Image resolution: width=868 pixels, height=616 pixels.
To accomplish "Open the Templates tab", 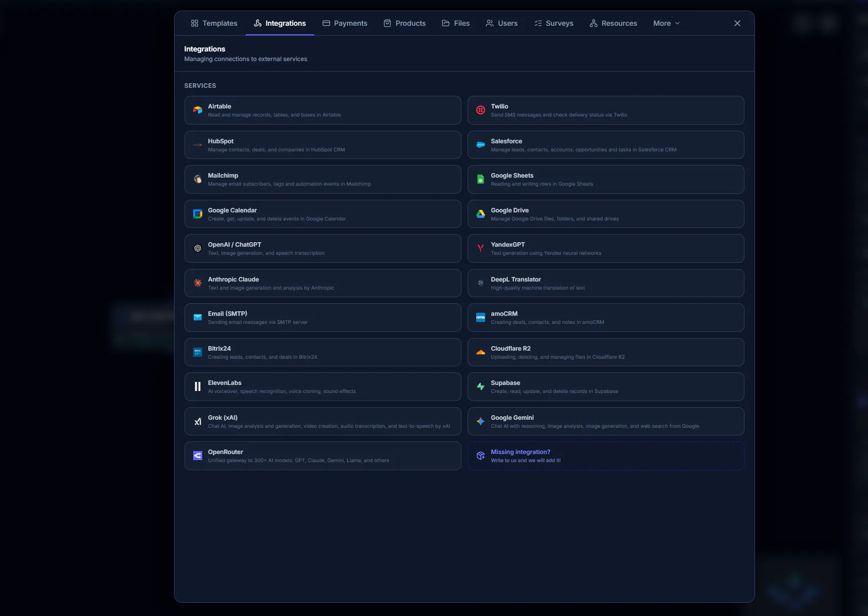I will tap(214, 23).
